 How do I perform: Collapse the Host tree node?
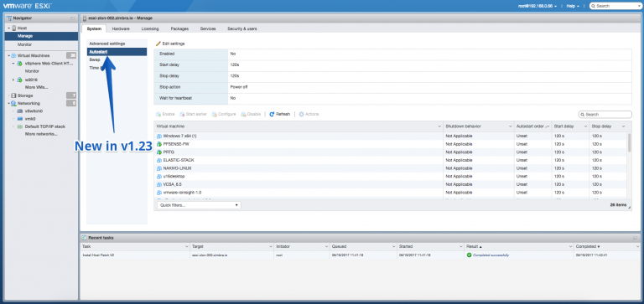[x=8, y=28]
